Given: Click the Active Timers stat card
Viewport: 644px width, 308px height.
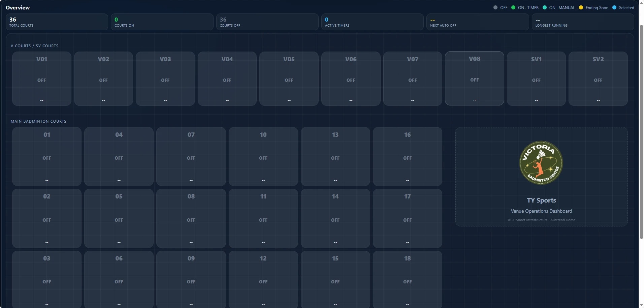Looking at the screenshot, I should (372, 22).
